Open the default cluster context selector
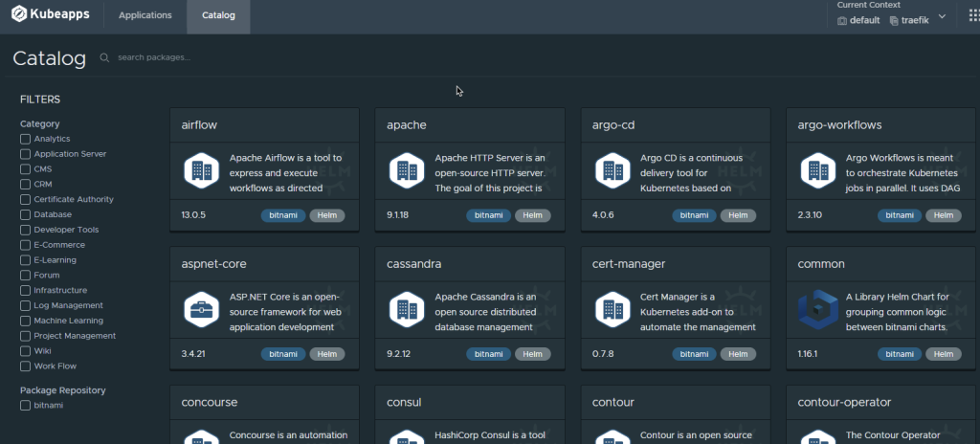 [x=858, y=20]
